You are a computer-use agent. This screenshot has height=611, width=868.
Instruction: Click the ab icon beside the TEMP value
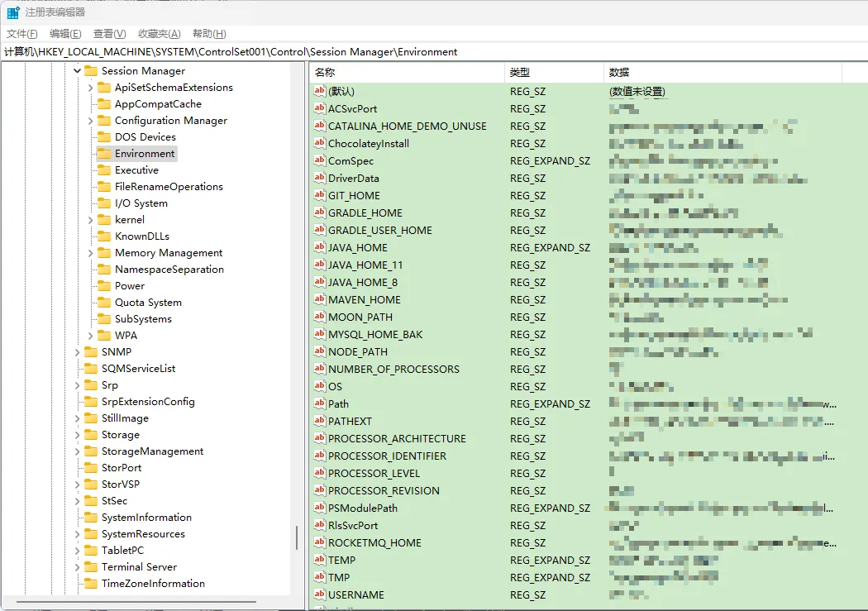(319, 561)
